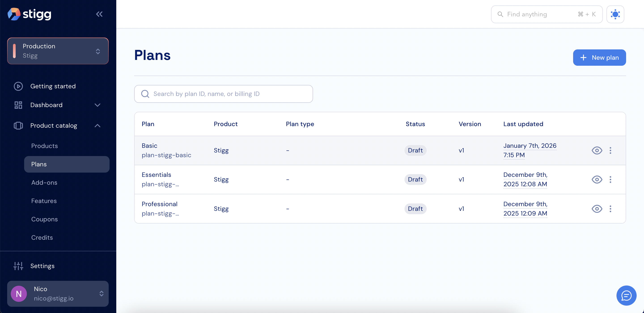Image resolution: width=644 pixels, height=313 pixels.
Task: Click the Stigg logo
Action: point(29,14)
